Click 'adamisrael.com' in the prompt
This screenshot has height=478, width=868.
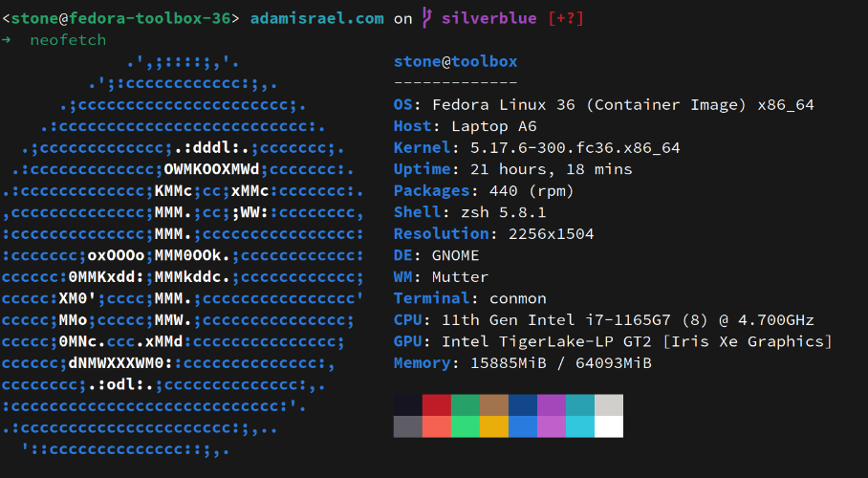click(317, 18)
